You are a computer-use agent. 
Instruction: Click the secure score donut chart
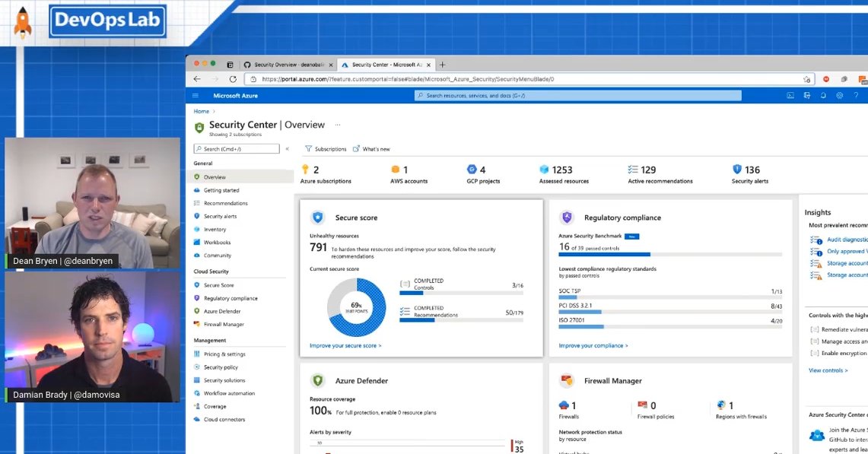pos(357,306)
